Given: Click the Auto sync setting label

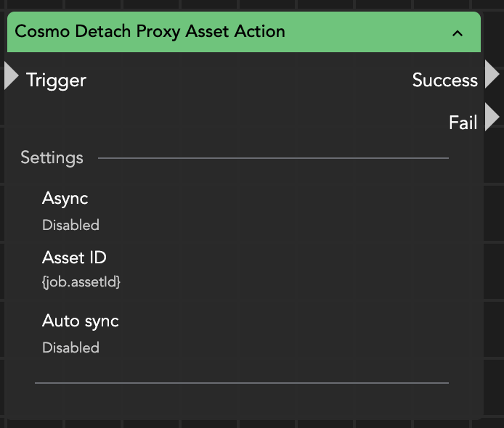Looking at the screenshot, I should [80, 321].
